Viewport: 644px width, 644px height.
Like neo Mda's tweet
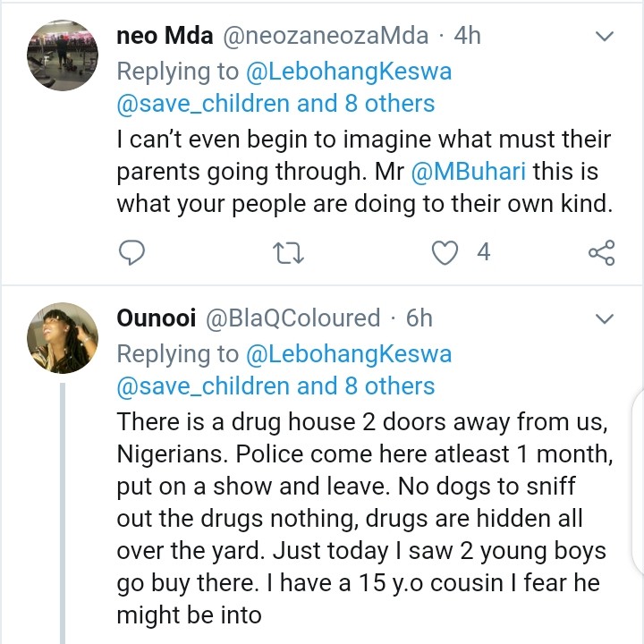tap(445, 253)
